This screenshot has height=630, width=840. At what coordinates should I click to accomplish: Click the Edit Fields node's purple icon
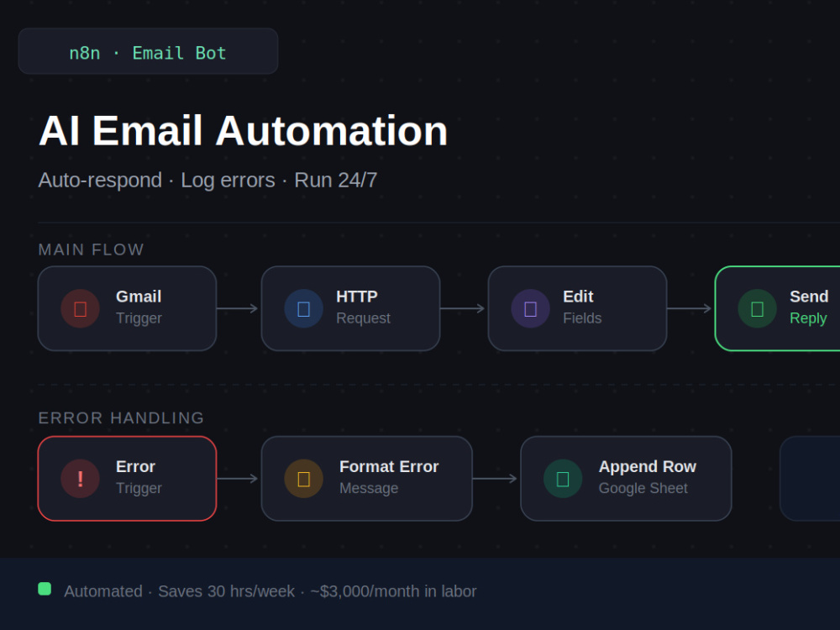point(530,308)
